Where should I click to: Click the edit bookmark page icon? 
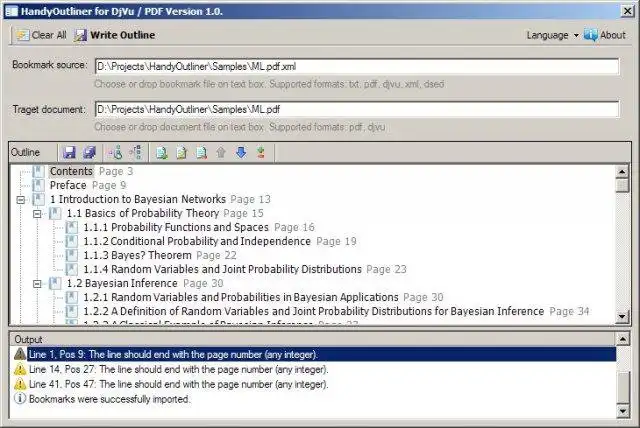click(181, 153)
